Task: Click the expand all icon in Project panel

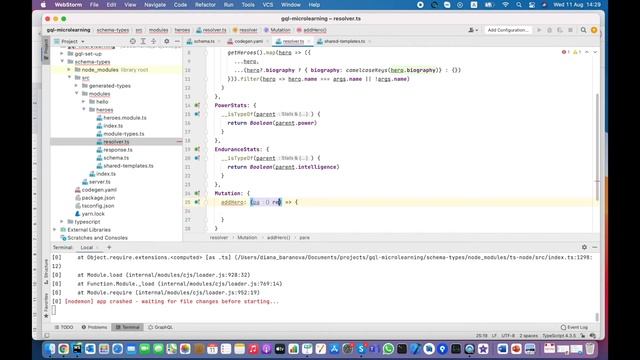Action: pyautogui.click(x=143, y=41)
